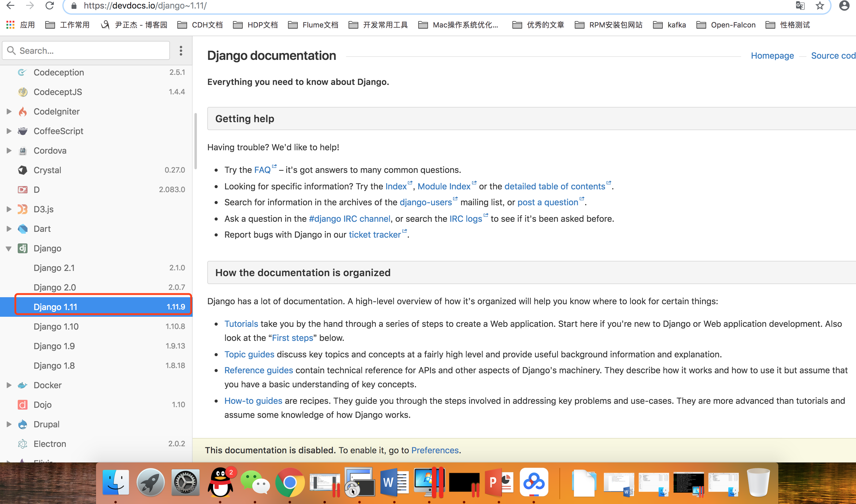The width and height of the screenshot is (856, 504).
Task: Select Django 2.0 in sidebar
Action: [96, 287]
